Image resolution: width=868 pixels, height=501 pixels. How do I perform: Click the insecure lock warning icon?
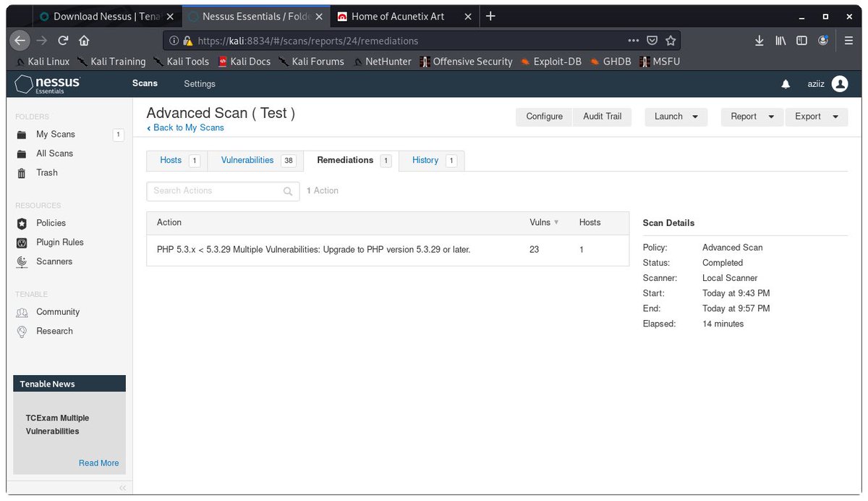(x=188, y=41)
